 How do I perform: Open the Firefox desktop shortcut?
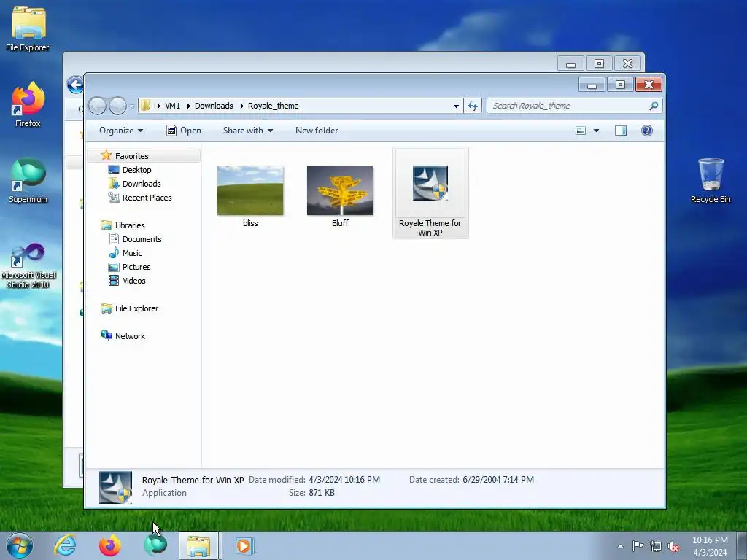click(28, 105)
